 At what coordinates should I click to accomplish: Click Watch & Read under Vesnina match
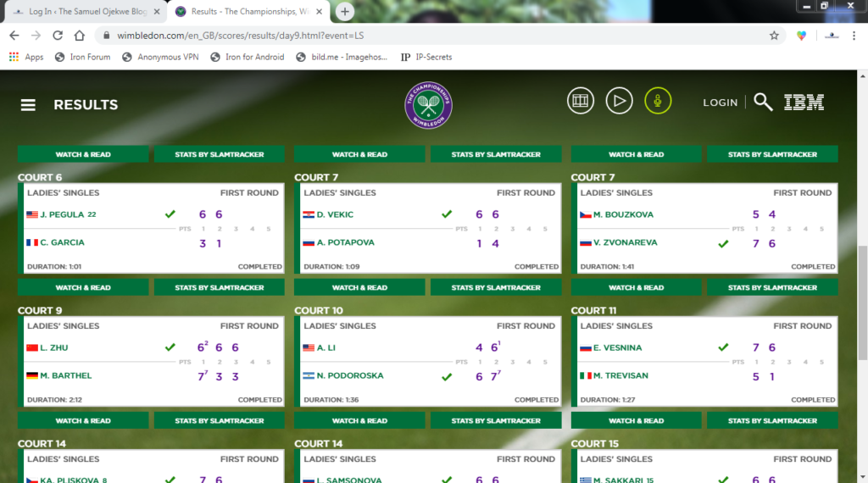[636, 421]
